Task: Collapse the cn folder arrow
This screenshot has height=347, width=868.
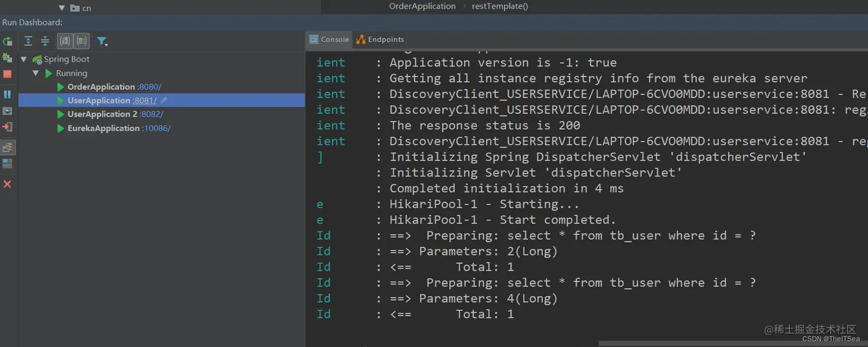Action: click(62, 8)
